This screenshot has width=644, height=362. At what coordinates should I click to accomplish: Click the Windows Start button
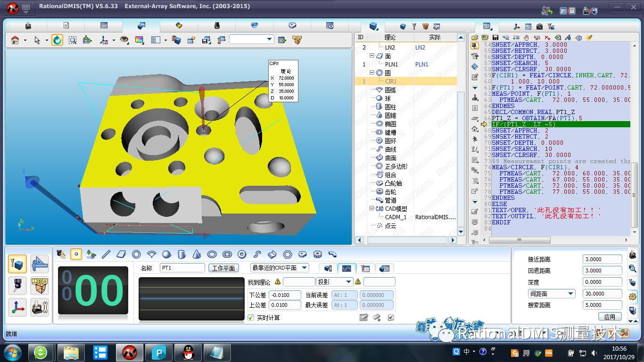click(13, 352)
